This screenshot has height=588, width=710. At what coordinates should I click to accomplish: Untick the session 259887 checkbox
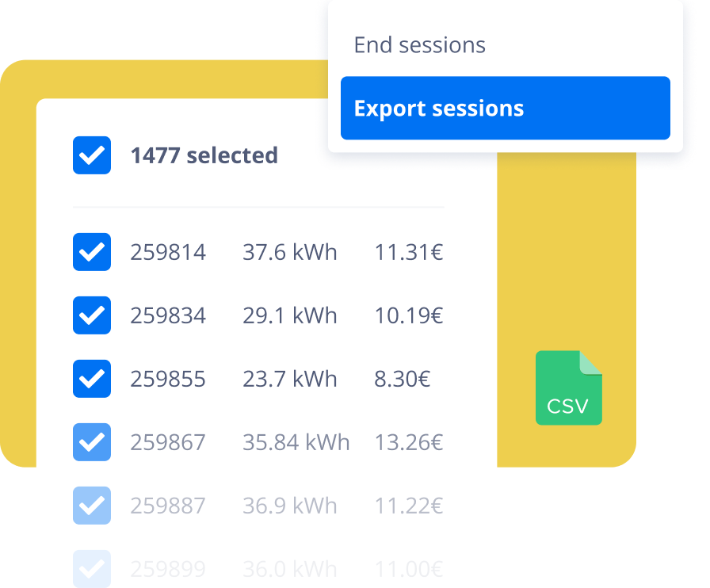coord(92,506)
